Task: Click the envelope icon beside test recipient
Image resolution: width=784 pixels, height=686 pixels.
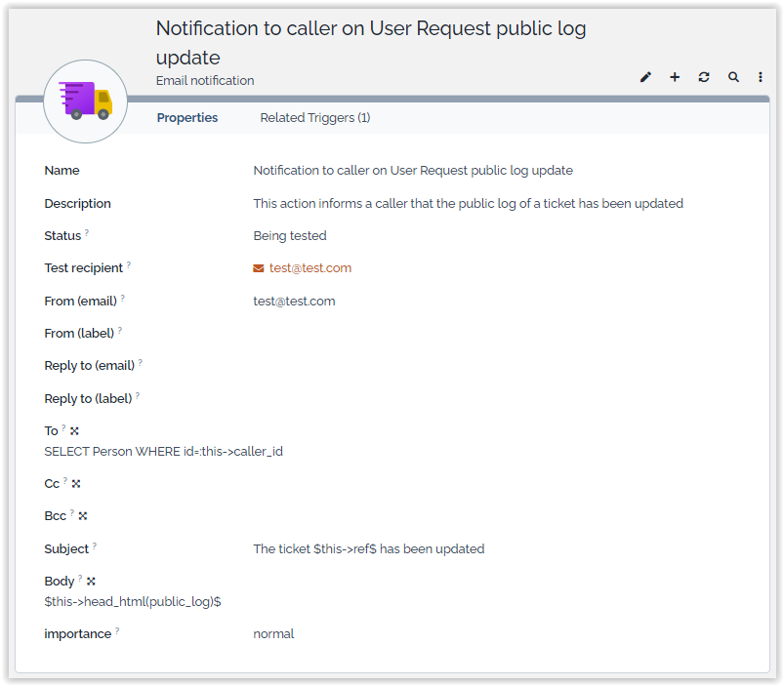Action: (x=258, y=267)
